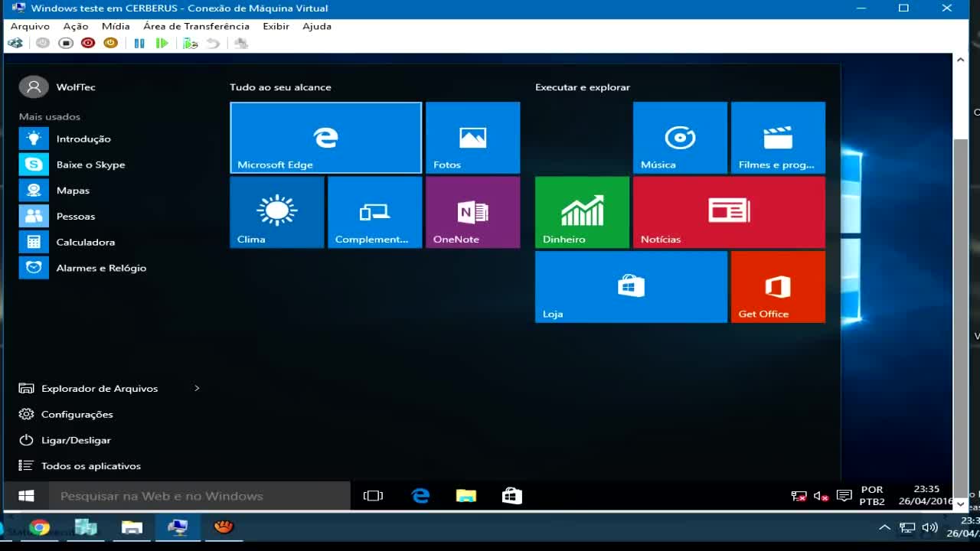Open Store from VM taskbar

[x=512, y=496]
